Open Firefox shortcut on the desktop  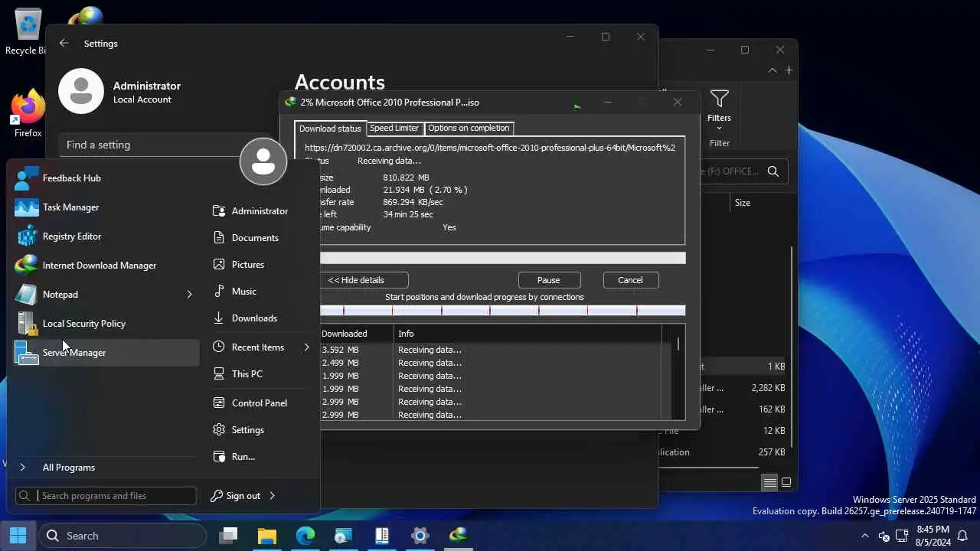pyautogui.click(x=28, y=115)
